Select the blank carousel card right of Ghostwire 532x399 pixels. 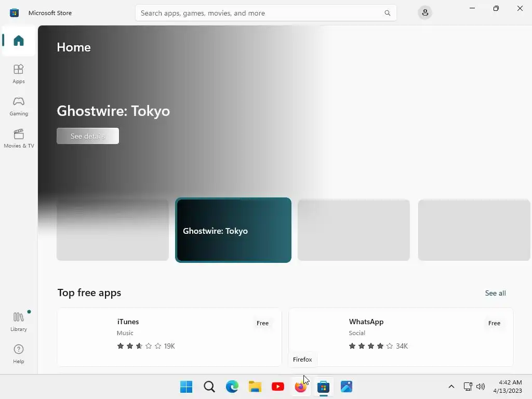pyautogui.click(x=353, y=230)
